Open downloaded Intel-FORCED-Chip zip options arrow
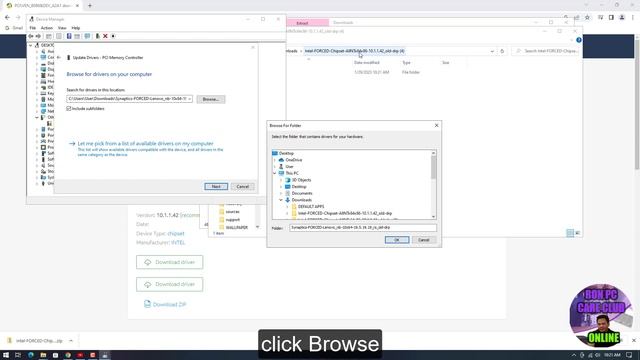The image size is (640, 360). 71,340
